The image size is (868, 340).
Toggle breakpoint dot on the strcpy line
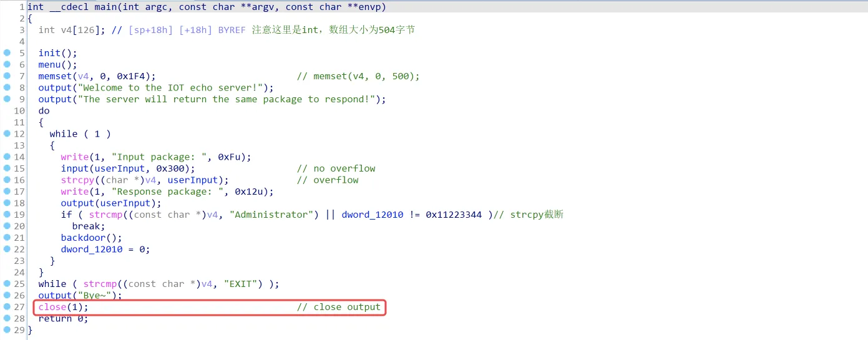(x=7, y=180)
